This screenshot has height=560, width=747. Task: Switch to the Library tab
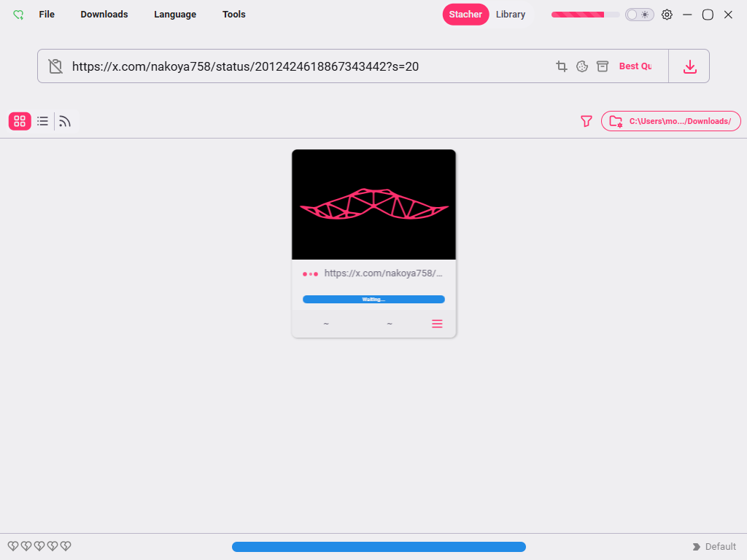511,15
